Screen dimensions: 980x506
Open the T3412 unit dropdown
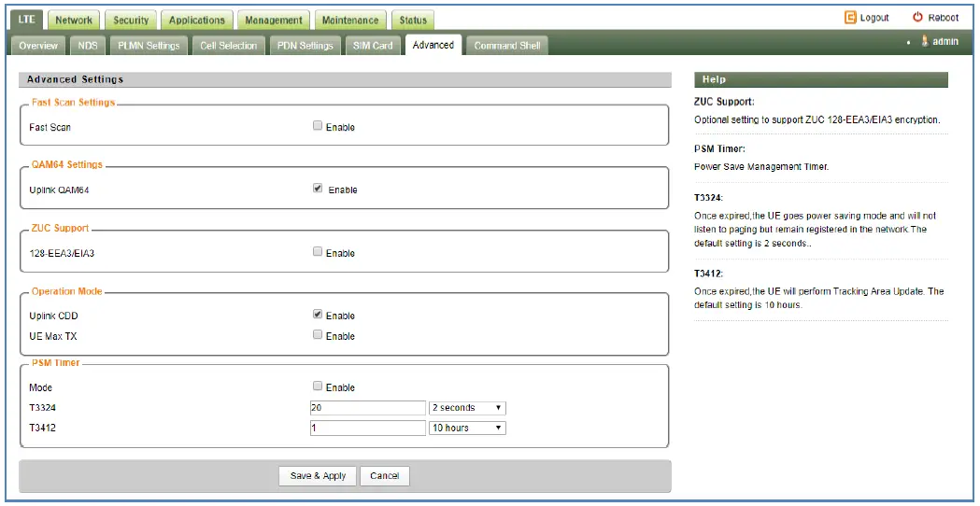pyautogui.click(x=467, y=428)
